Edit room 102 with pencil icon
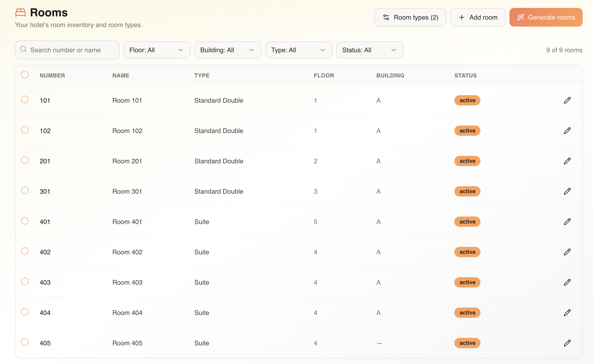 (567, 131)
